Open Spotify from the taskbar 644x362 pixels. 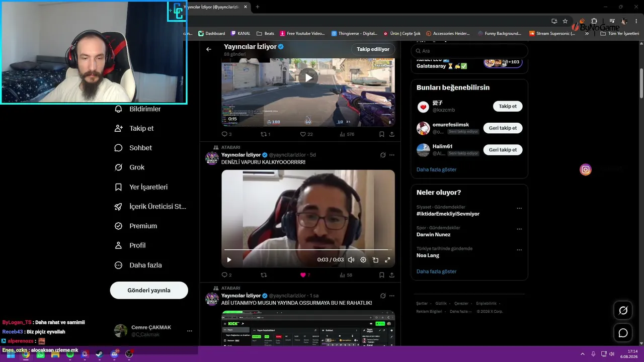coord(70,354)
